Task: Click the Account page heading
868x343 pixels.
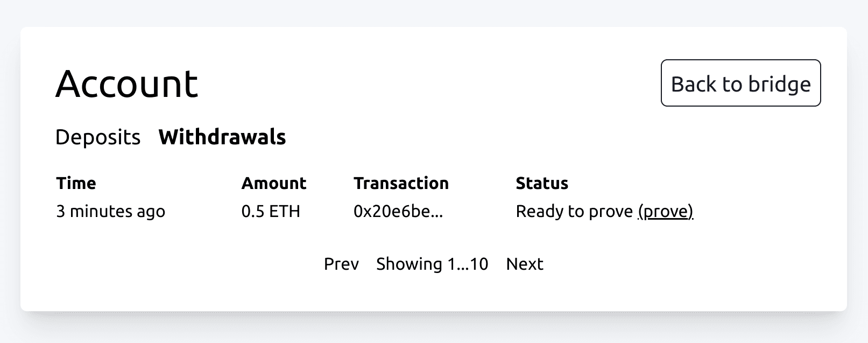Action: (x=127, y=83)
